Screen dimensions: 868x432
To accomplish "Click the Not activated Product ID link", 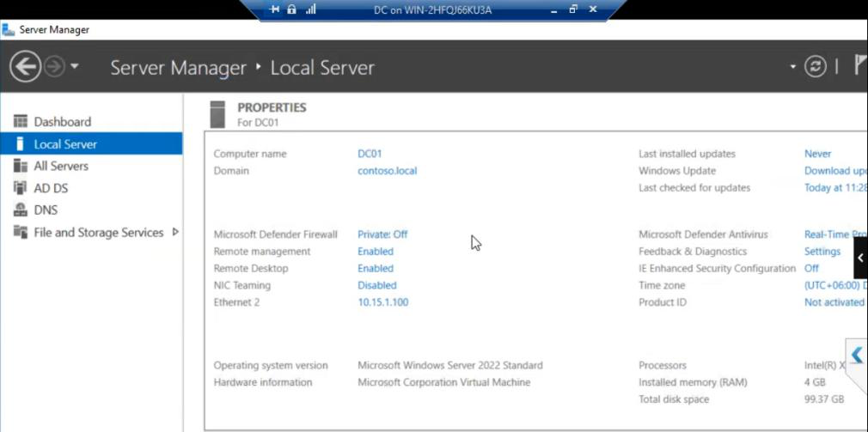I will (x=834, y=302).
